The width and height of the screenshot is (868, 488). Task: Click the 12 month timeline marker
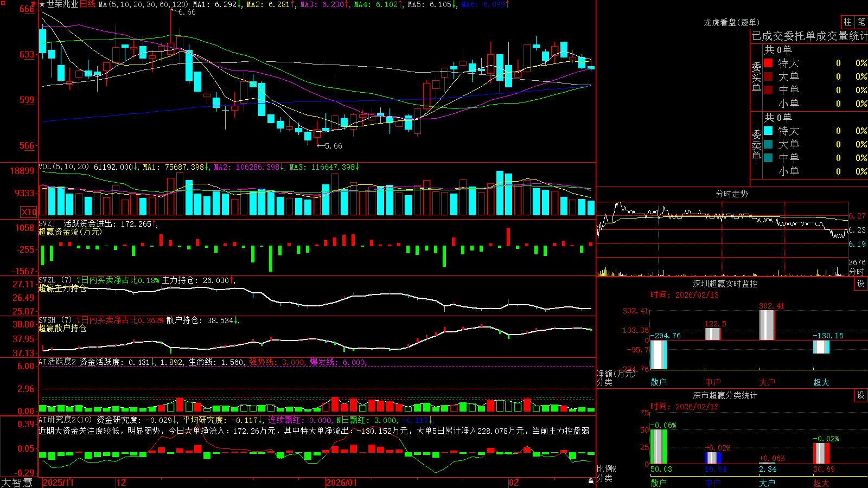[121, 483]
